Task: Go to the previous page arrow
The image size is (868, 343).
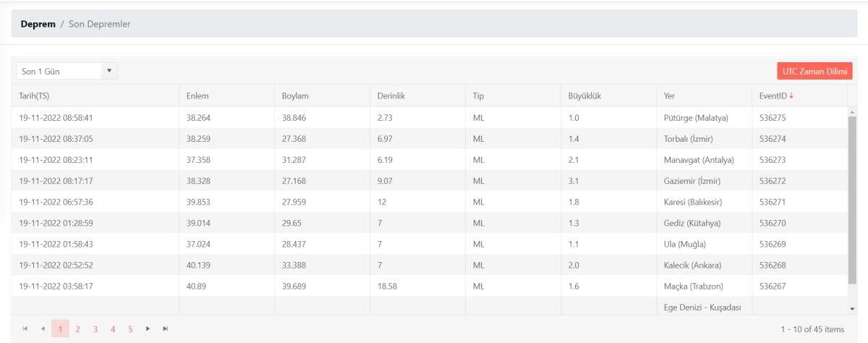Action: pos(43,329)
